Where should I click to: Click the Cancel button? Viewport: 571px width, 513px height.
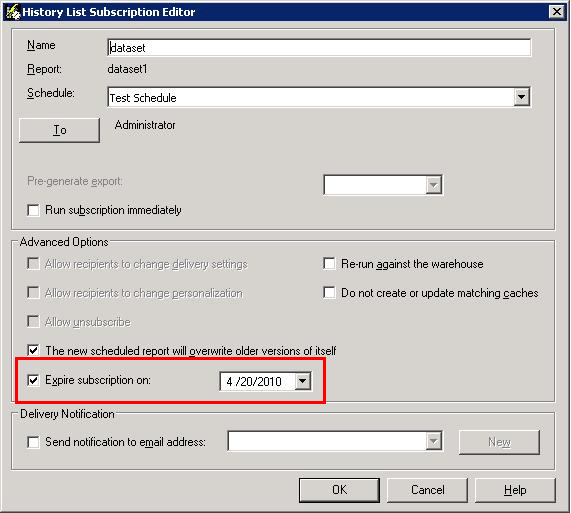point(428,490)
